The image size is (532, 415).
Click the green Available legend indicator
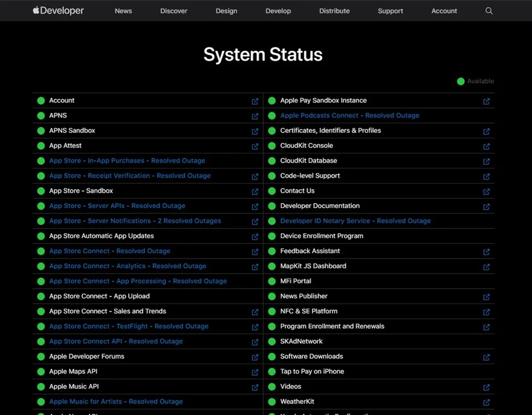tap(461, 82)
